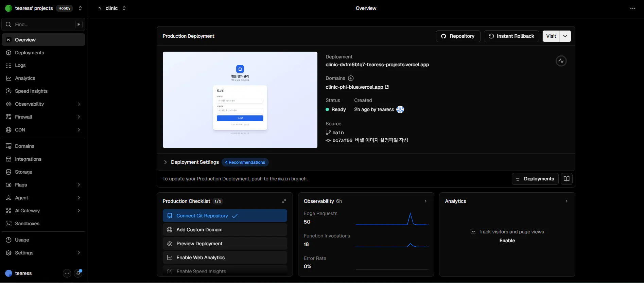Click the account options ellipsis beside tearess
644x283 pixels.
(67, 273)
